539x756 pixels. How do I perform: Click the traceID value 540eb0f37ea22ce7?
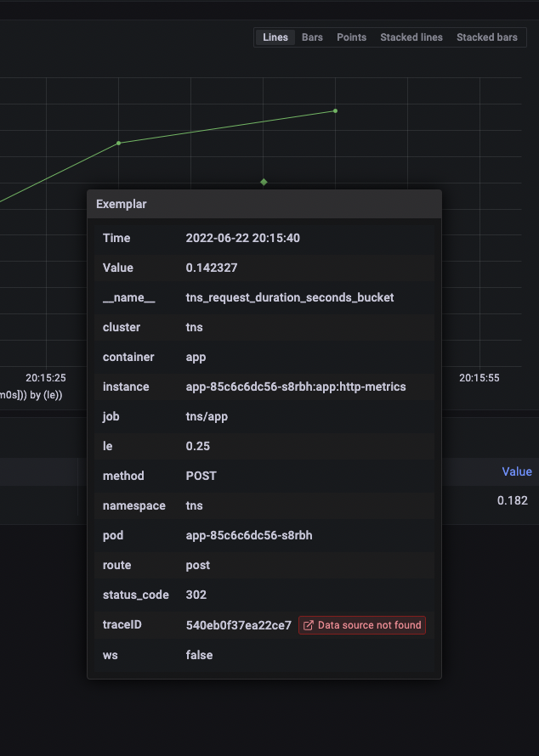(x=238, y=625)
